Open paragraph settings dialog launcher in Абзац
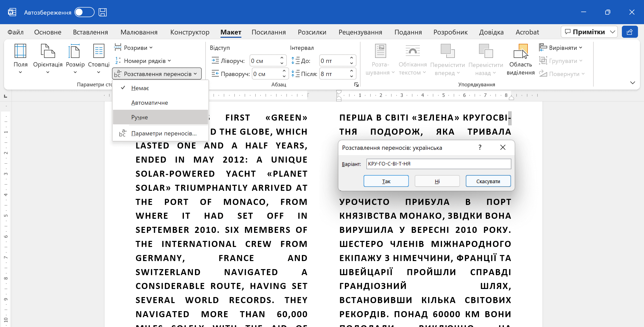 click(356, 85)
